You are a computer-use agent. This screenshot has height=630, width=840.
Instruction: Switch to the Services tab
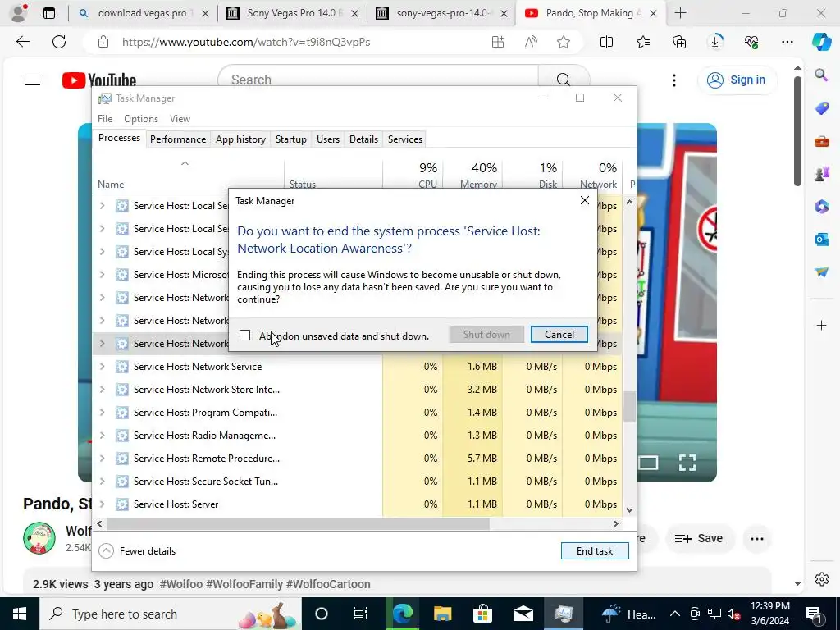click(405, 139)
